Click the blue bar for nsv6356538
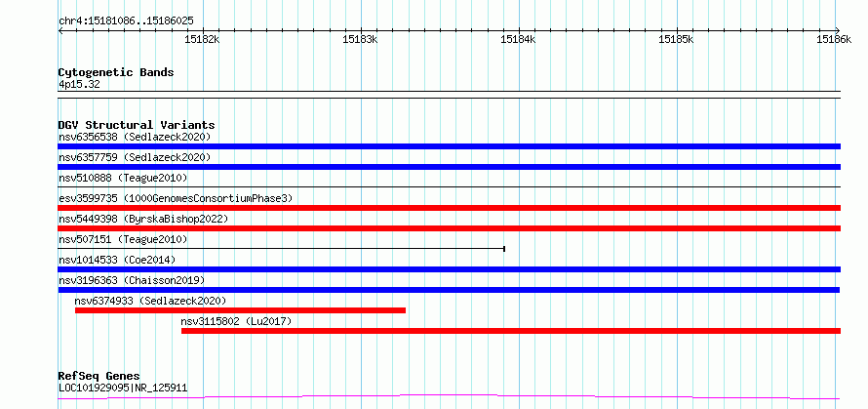868x409 pixels. [449, 146]
